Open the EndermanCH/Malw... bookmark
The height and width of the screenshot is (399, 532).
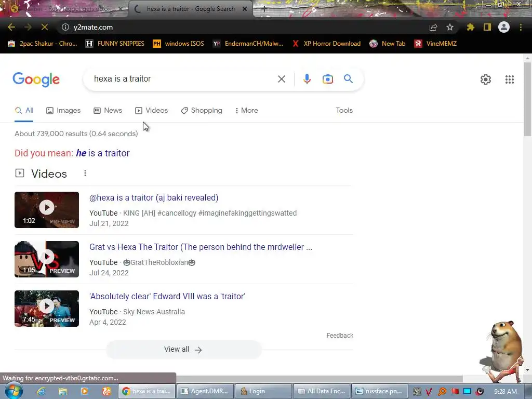pos(248,44)
